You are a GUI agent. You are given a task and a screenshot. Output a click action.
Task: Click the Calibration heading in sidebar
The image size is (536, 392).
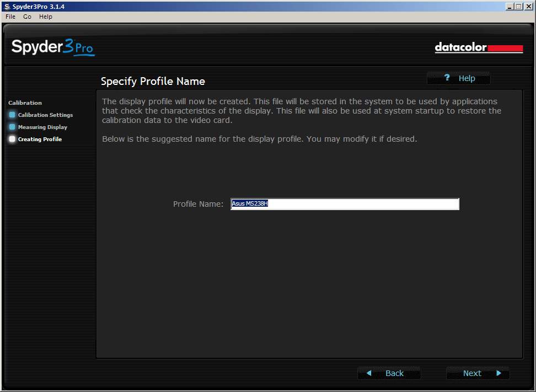pyautogui.click(x=25, y=103)
